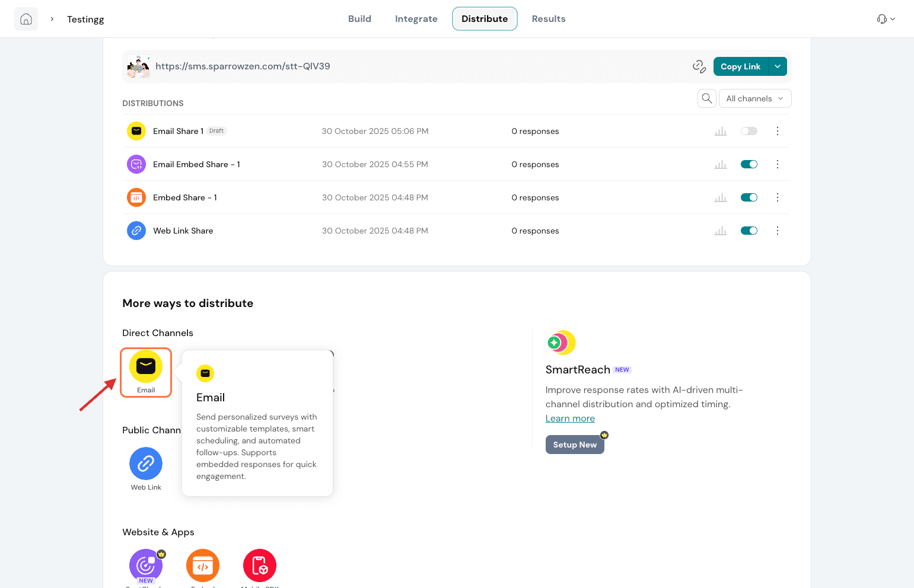Viewport: 914px width, 588px height.
Task: Turn off the Web Link Share toggle
Action: click(x=749, y=231)
